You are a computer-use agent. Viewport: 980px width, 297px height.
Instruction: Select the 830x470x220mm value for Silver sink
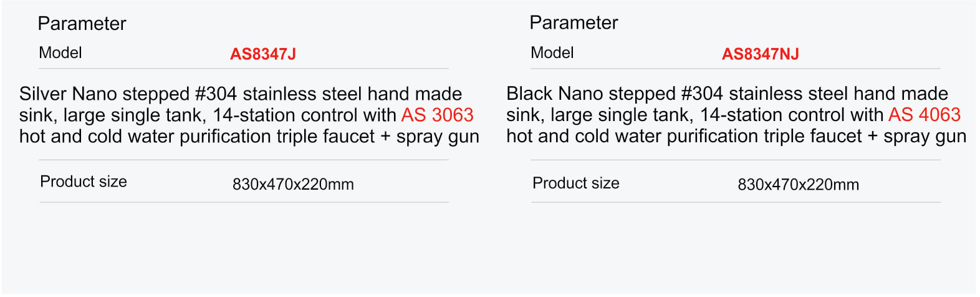(x=293, y=185)
